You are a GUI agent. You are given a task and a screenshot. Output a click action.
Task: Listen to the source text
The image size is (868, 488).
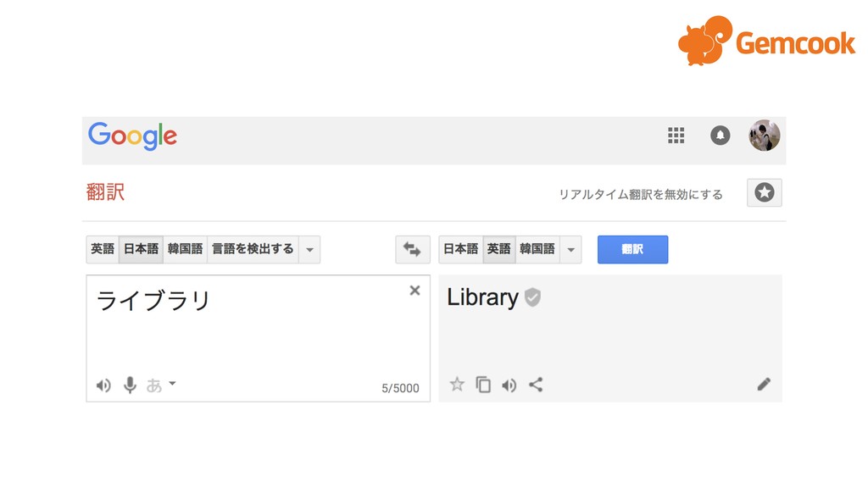coord(103,385)
